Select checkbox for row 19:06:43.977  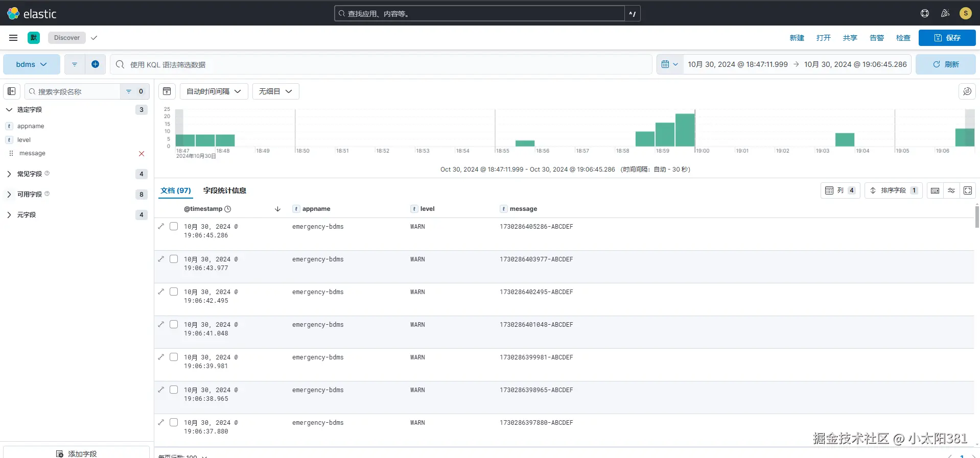(x=174, y=259)
